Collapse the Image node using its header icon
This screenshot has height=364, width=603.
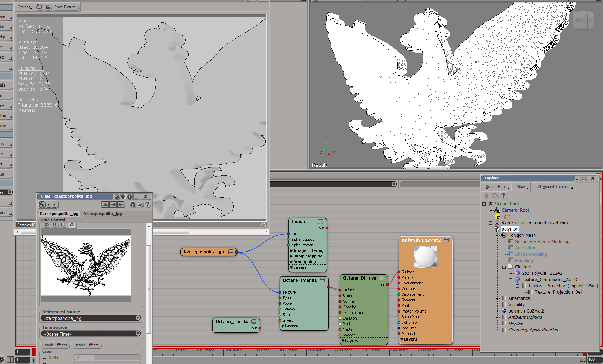click(x=321, y=222)
